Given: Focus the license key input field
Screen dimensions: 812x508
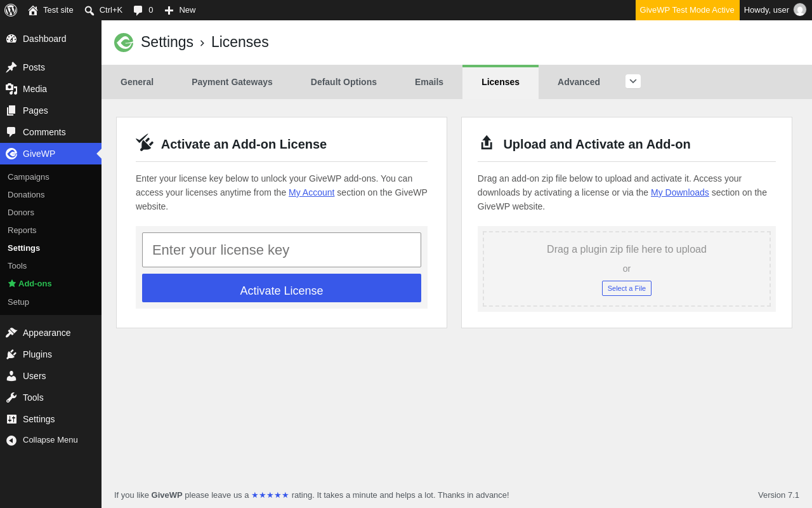Looking at the screenshot, I should tap(282, 250).
